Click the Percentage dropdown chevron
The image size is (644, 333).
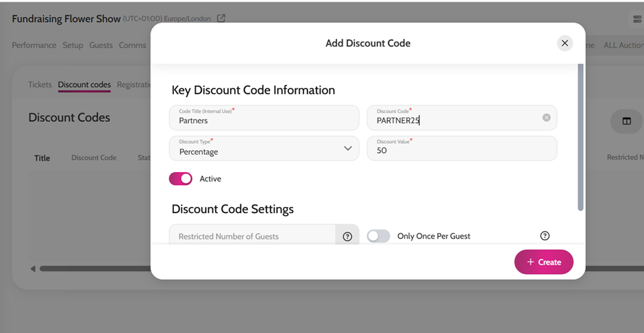348,148
